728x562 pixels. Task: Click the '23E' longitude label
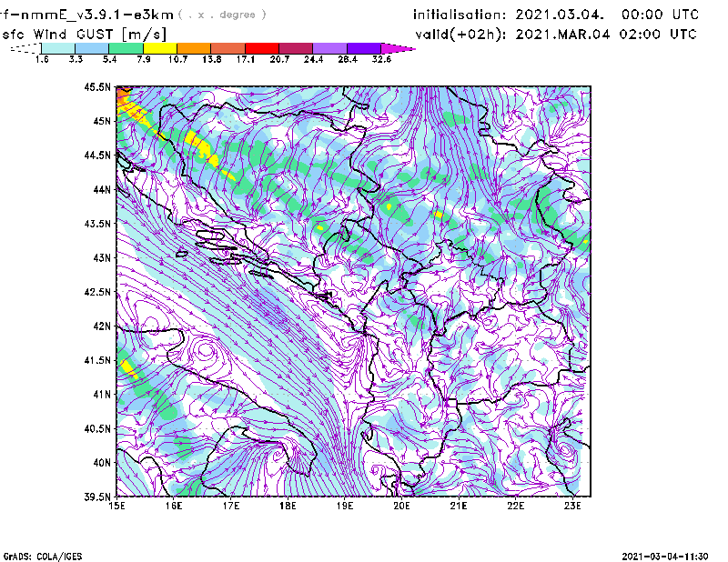[572, 506]
